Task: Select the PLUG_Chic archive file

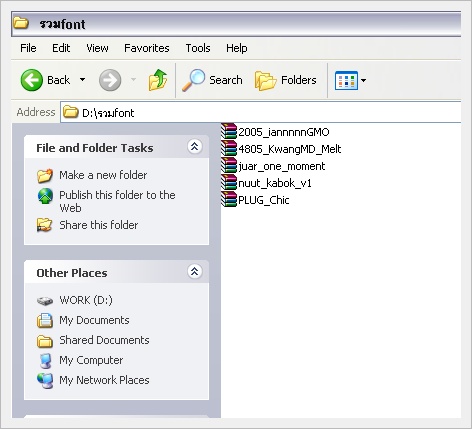Action: coord(255,200)
